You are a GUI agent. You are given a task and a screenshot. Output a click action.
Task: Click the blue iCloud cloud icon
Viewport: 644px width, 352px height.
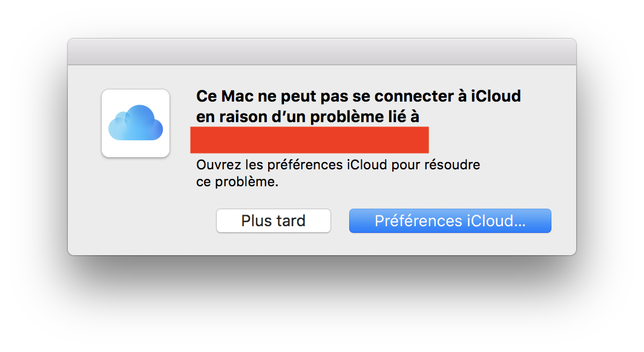(136, 122)
